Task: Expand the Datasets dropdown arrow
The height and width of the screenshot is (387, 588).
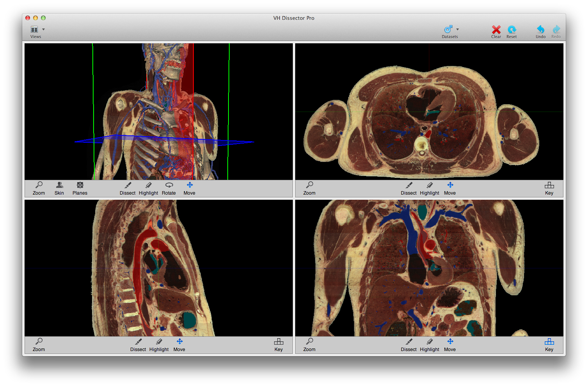Action: click(457, 29)
